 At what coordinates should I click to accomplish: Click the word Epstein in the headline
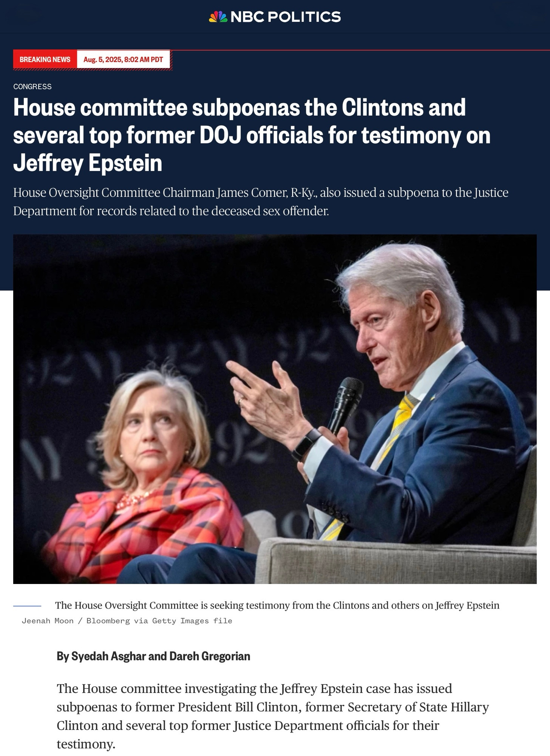click(125, 163)
